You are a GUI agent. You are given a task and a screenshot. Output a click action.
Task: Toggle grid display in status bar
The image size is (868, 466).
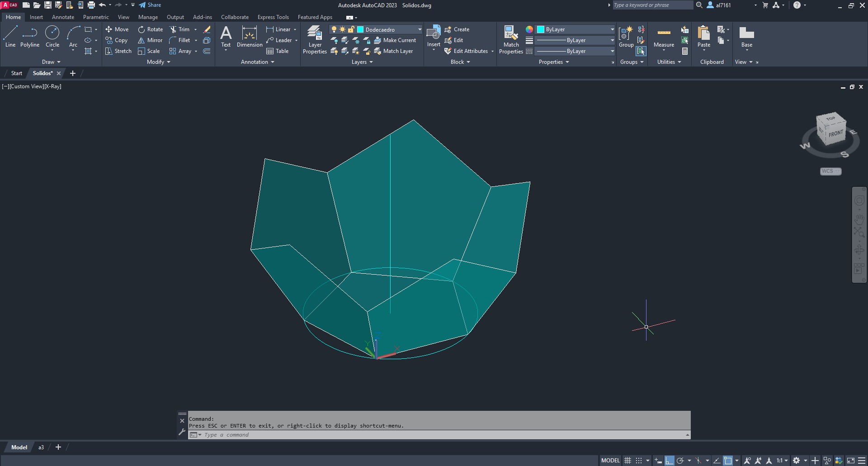click(x=627, y=461)
